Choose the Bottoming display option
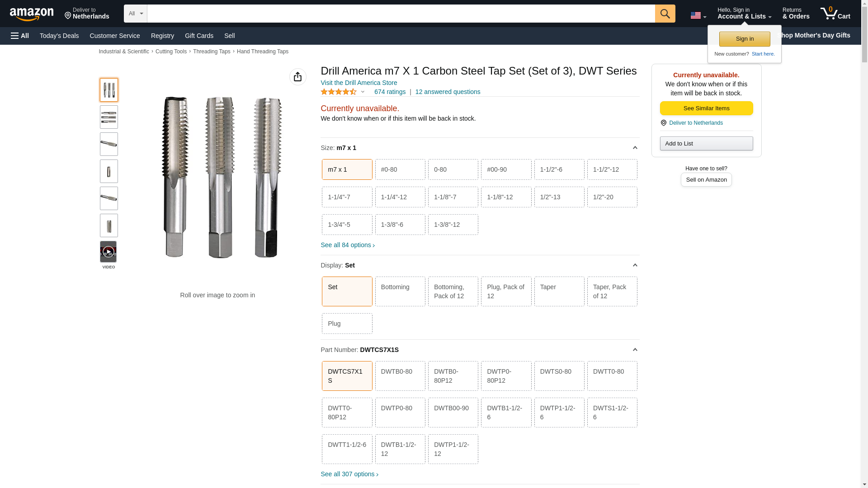868x488 pixels. (400, 291)
